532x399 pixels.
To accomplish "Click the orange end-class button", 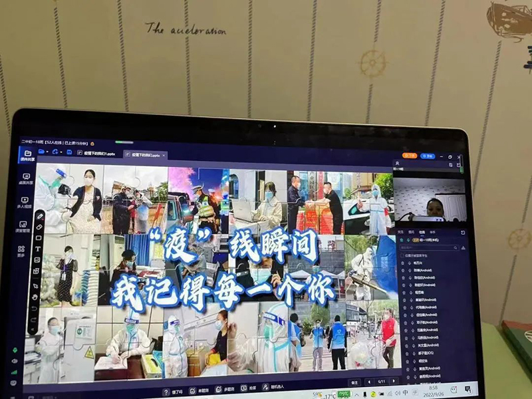I will point(410,156).
